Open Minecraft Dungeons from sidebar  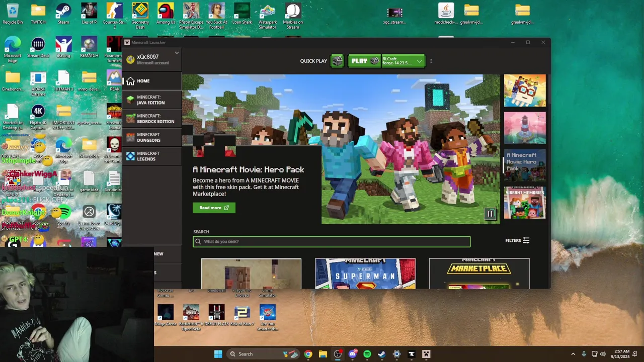[151, 137]
